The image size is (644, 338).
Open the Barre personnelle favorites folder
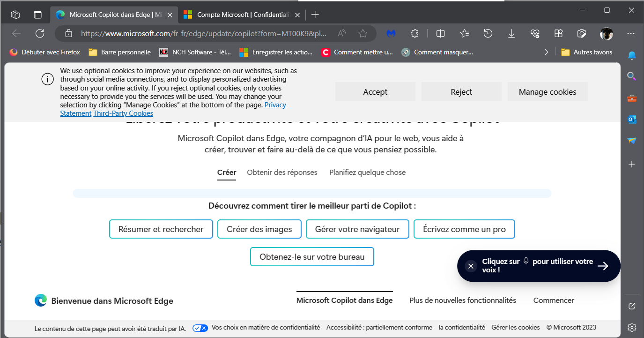click(x=119, y=52)
